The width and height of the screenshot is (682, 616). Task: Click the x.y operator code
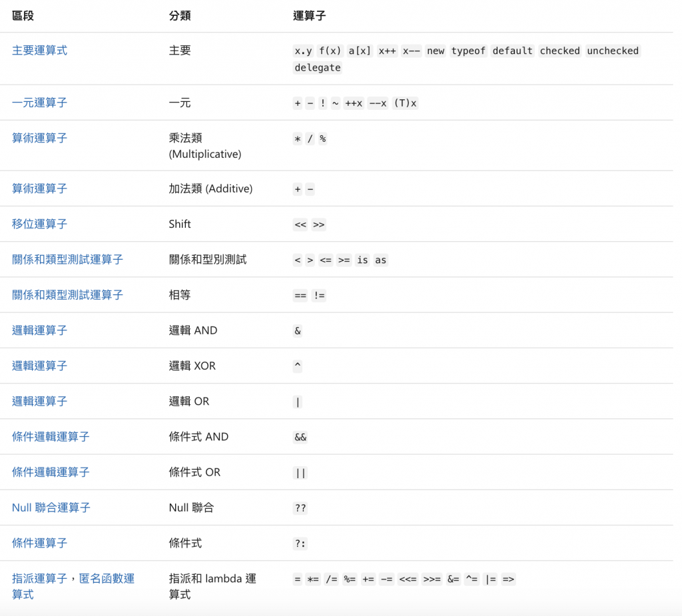point(303,51)
